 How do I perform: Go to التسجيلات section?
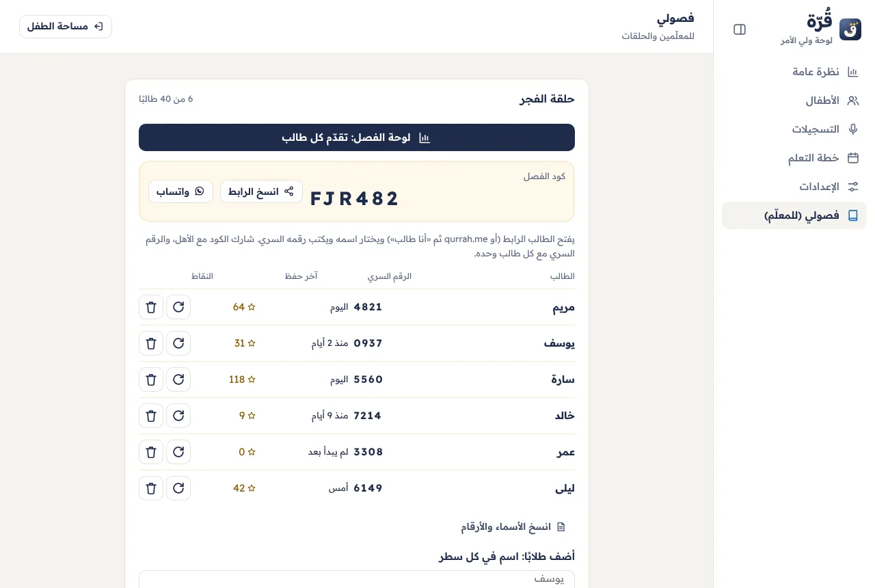pos(794,129)
